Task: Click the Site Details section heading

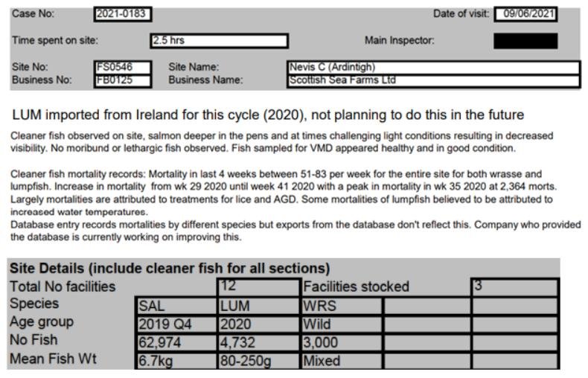Action: click(169, 268)
